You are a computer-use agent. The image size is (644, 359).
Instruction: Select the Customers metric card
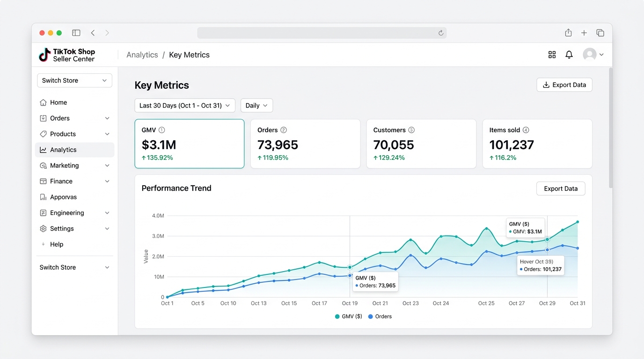tap(421, 144)
